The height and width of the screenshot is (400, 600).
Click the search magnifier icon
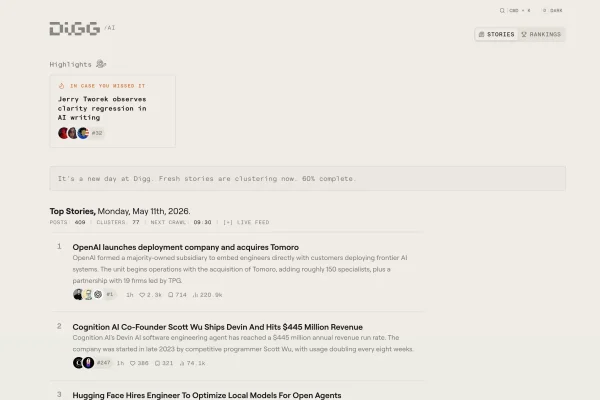[x=502, y=10]
